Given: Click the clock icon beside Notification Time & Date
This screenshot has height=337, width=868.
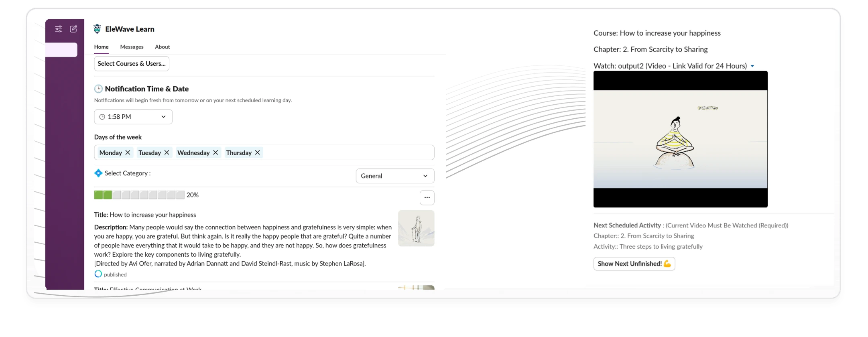Looking at the screenshot, I should click(98, 89).
